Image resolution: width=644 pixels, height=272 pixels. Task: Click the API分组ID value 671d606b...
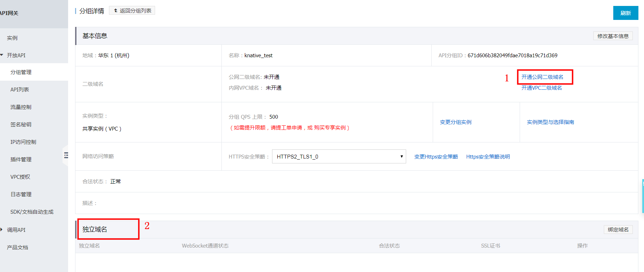click(x=512, y=55)
